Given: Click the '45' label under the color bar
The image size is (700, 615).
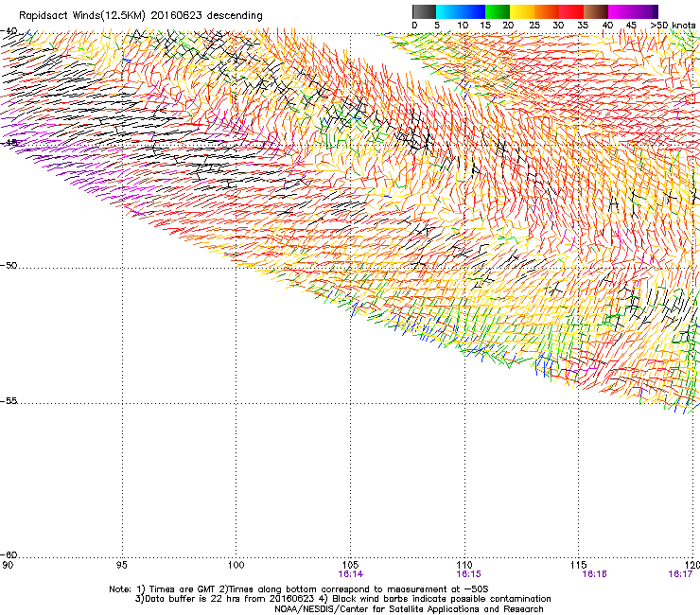Looking at the screenshot, I should [631, 26].
